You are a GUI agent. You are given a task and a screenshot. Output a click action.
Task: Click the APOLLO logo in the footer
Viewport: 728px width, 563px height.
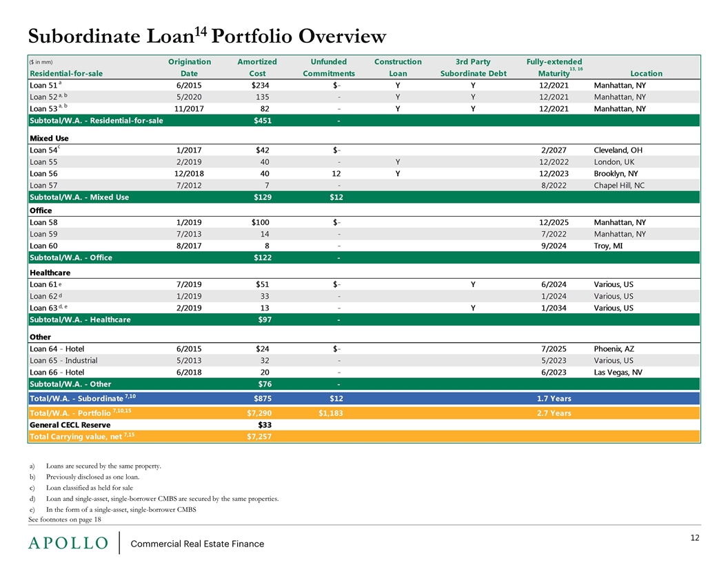click(68, 543)
